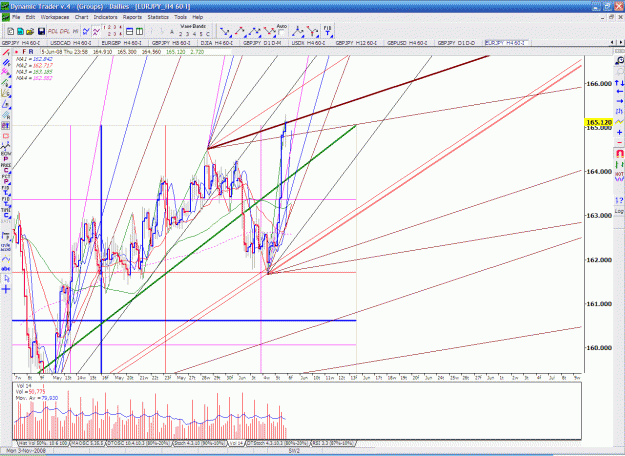Open the Edit menu
The height and width of the screenshot is (456, 625).
(x=30, y=17)
